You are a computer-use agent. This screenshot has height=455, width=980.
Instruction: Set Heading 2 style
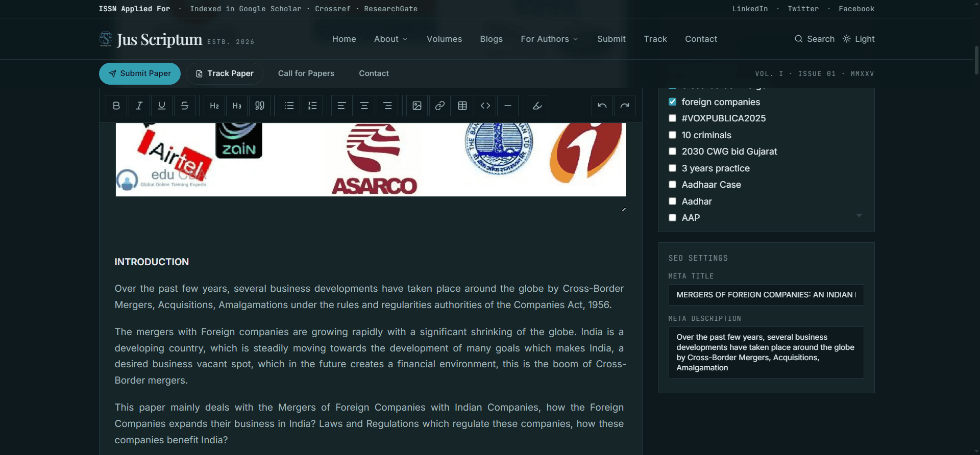coord(214,106)
